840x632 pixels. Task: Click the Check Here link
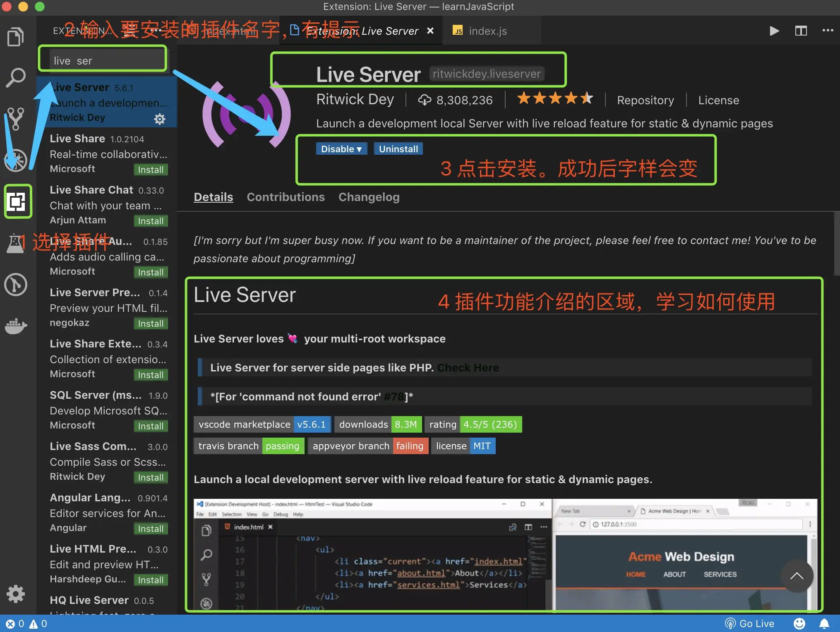[468, 368]
